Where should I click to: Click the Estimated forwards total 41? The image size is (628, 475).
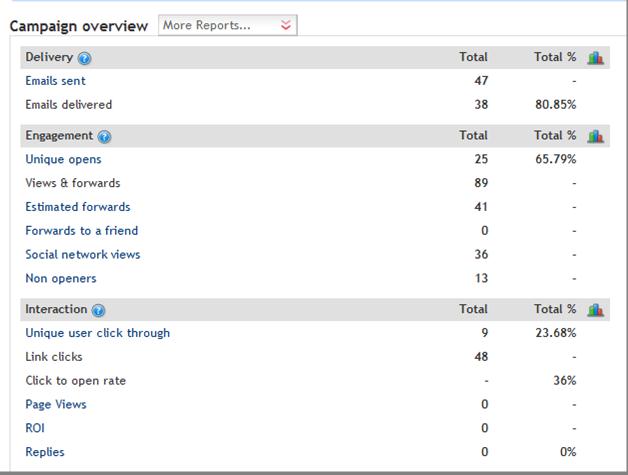tap(481, 207)
